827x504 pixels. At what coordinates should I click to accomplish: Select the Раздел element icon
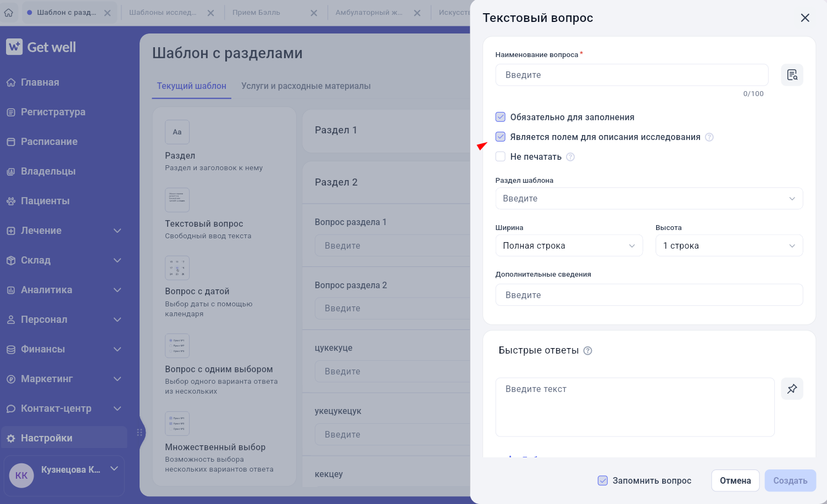(177, 132)
